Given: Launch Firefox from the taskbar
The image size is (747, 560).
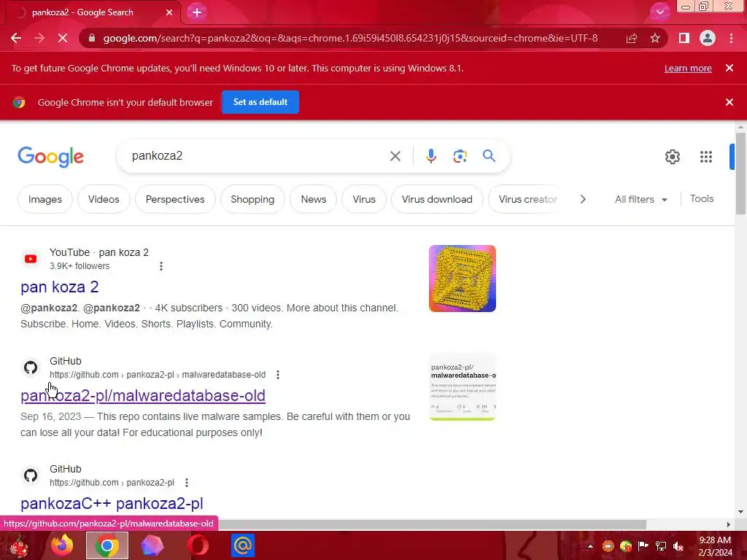Looking at the screenshot, I should click(x=62, y=545).
